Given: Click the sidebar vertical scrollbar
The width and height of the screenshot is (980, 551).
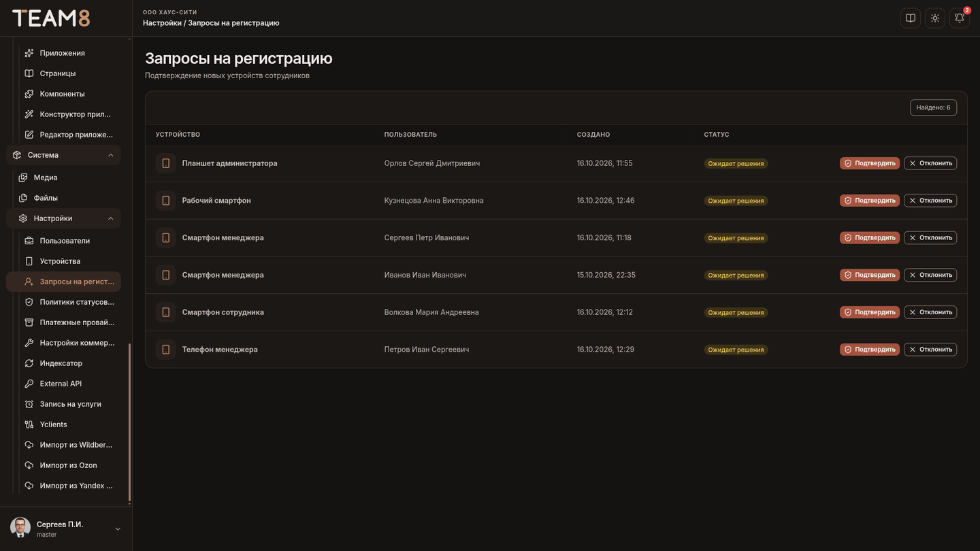Looking at the screenshot, I should (x=129, y=422).
